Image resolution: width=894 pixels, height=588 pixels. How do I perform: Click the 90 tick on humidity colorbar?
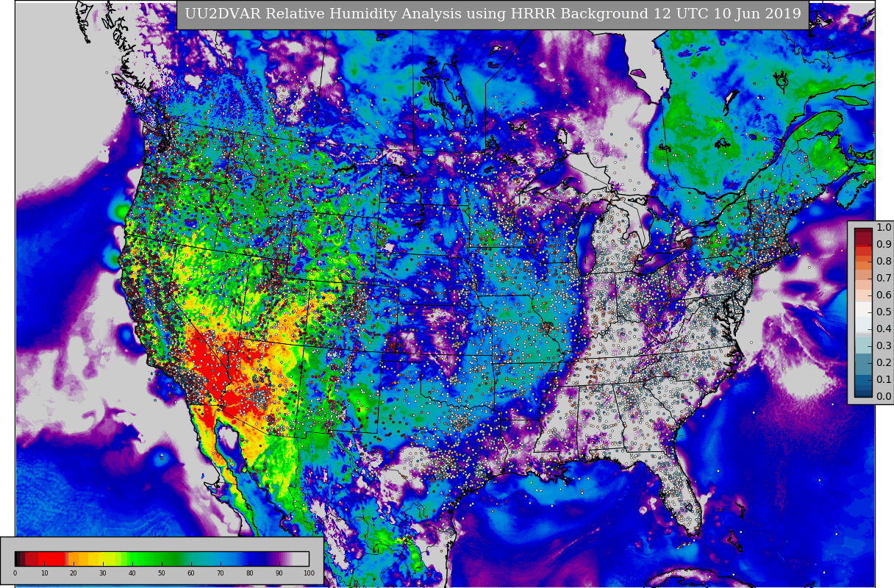(x=279, y=573)
